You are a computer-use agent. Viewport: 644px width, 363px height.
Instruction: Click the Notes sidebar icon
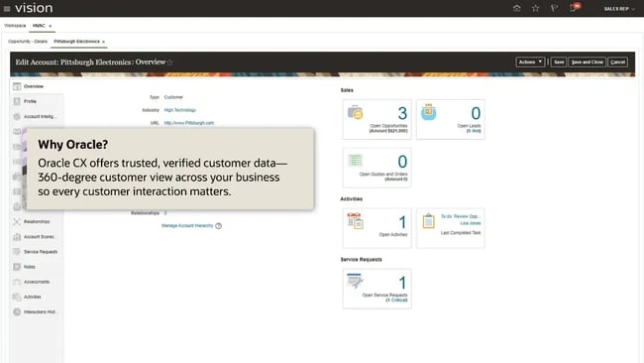coord(17,267)
